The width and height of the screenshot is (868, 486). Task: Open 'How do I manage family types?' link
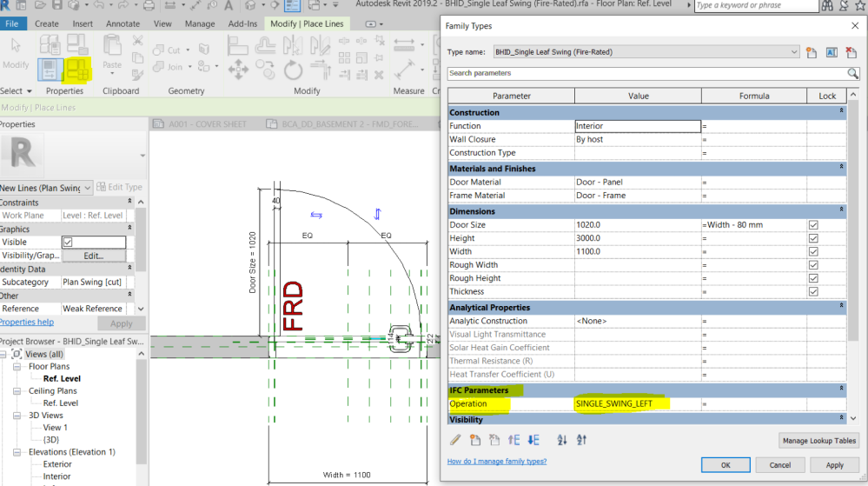499,461
